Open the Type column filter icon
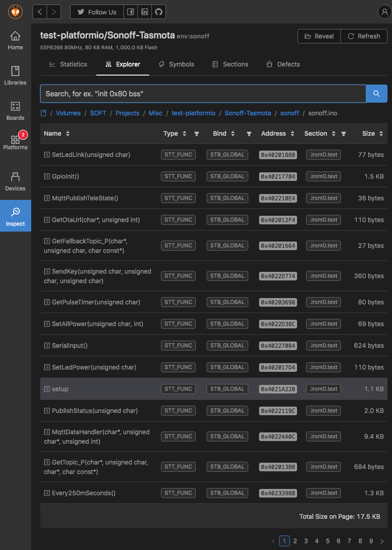Screen dimensions: 392x550 click(197, 134)
